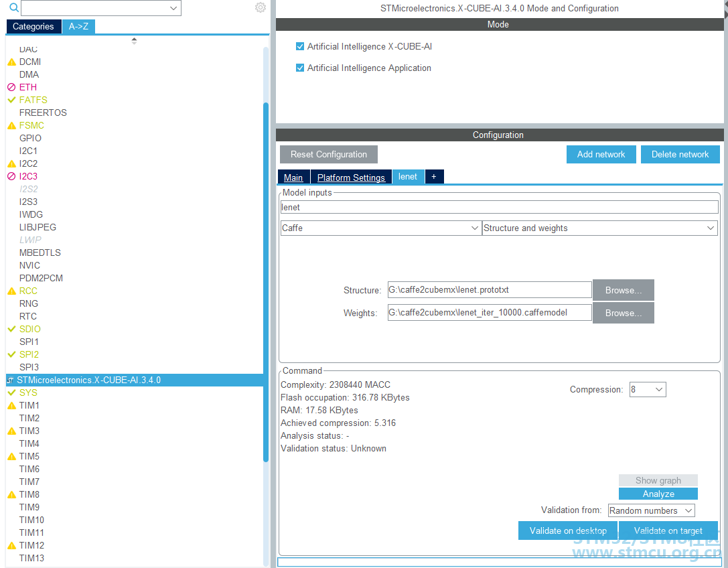
Task: Select I2S3 in the peripheral list
Action: tap(28, 202)
